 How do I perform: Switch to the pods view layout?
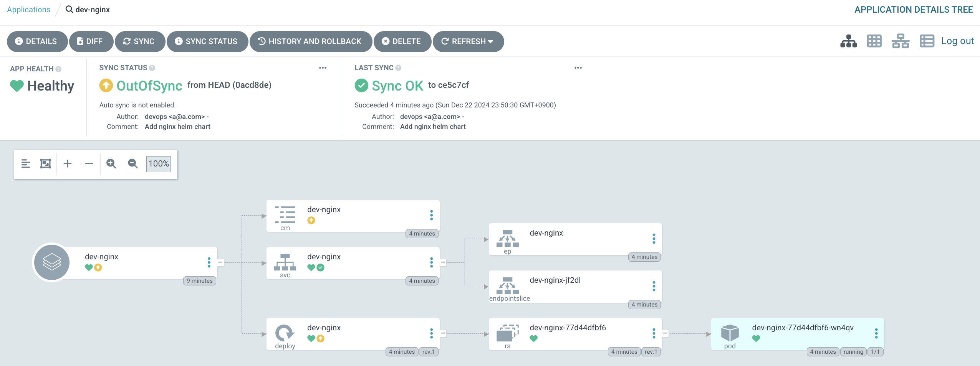point(874,41)
